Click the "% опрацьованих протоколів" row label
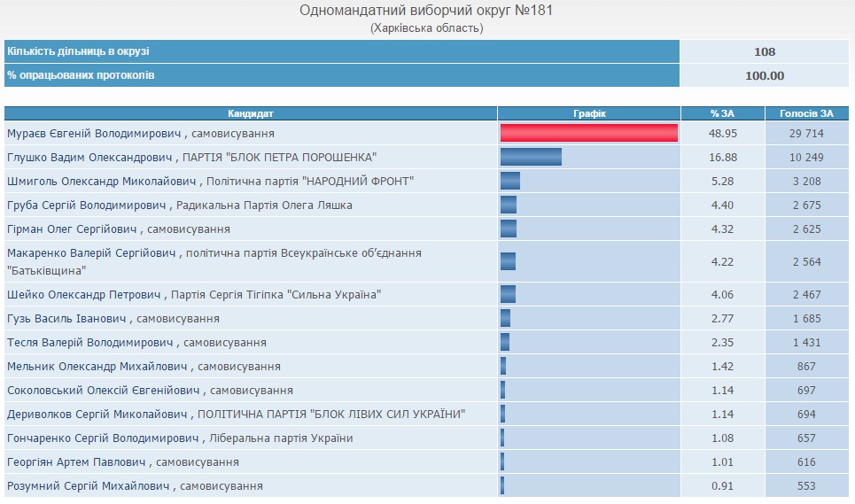The height and width of the screenshot is (504, 855). click(81, 75)
